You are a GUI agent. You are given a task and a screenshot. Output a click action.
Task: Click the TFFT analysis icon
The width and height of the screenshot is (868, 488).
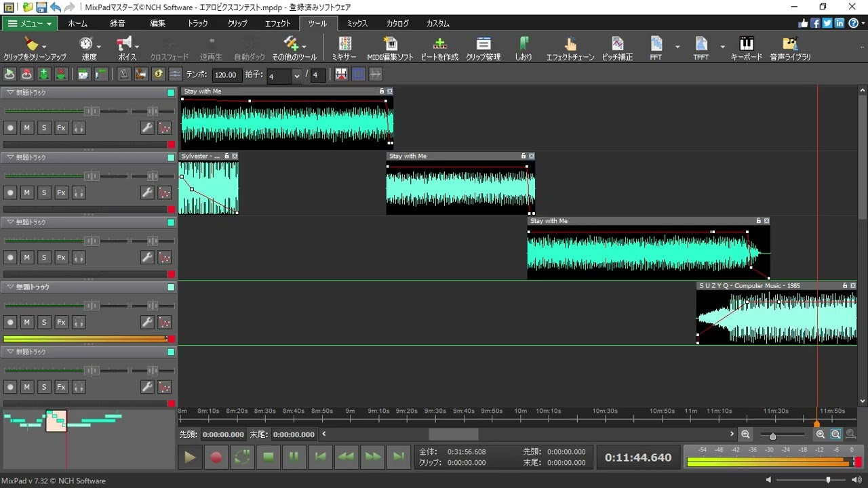coord(701,44)
